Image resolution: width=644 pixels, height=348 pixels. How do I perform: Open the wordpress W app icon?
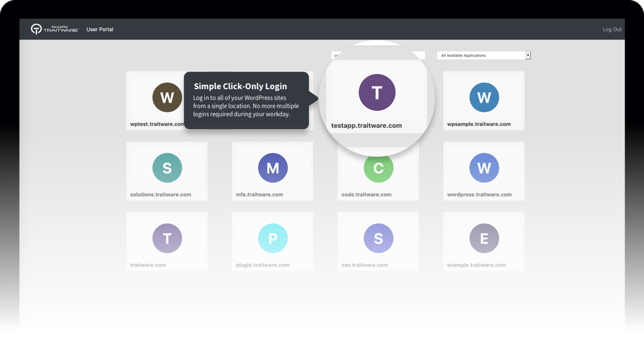tap(484, 168)
